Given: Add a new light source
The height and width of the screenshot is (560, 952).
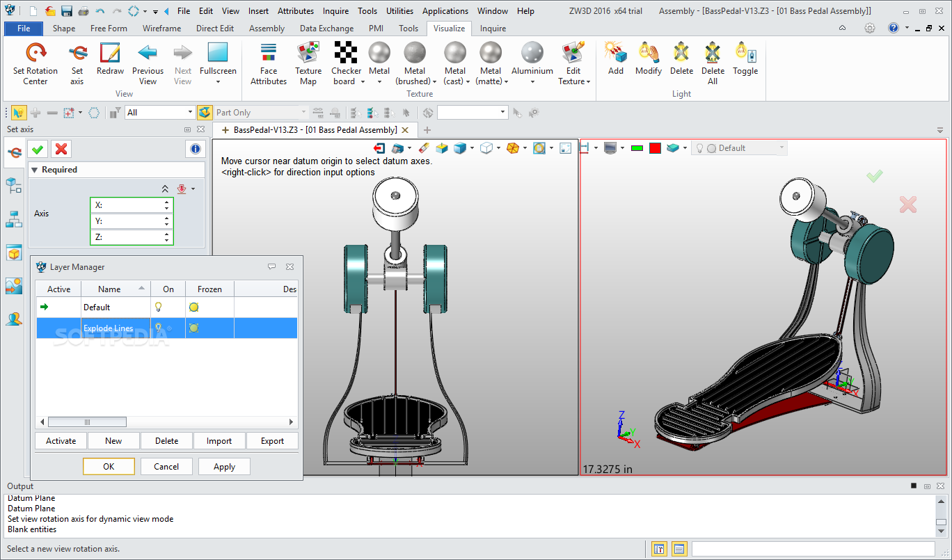Looking at the screenshot, I should point(616,59).
